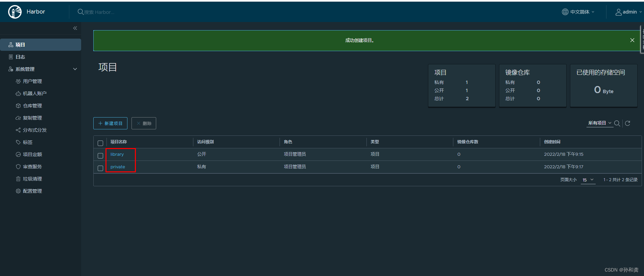Click the globe language icon
This screenshot has width=644, height=276.
tap(565, 12)
